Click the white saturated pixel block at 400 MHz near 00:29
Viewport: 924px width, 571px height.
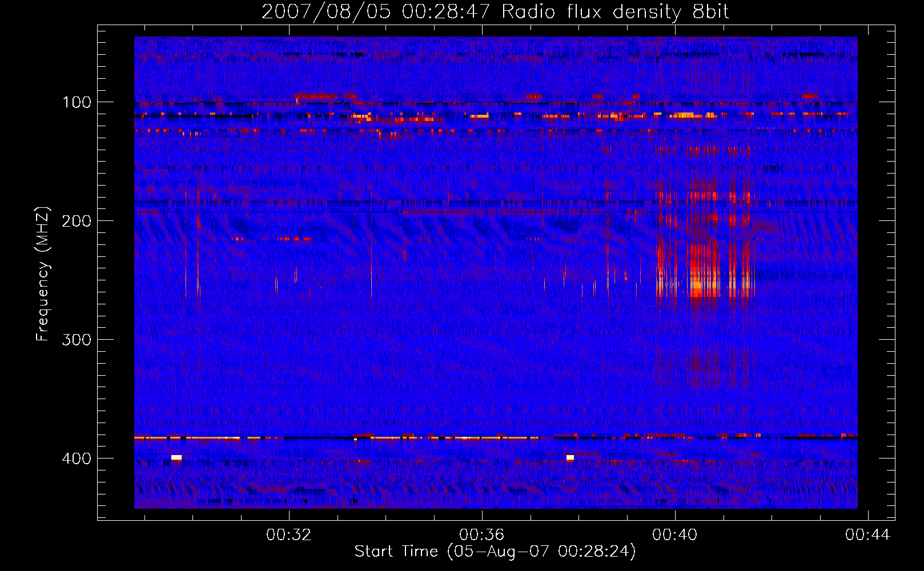[x=176, y=457]
